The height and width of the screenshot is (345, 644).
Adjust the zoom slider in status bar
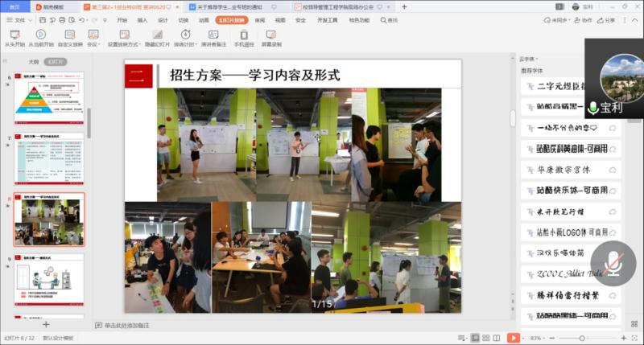[x=581, y=338]
